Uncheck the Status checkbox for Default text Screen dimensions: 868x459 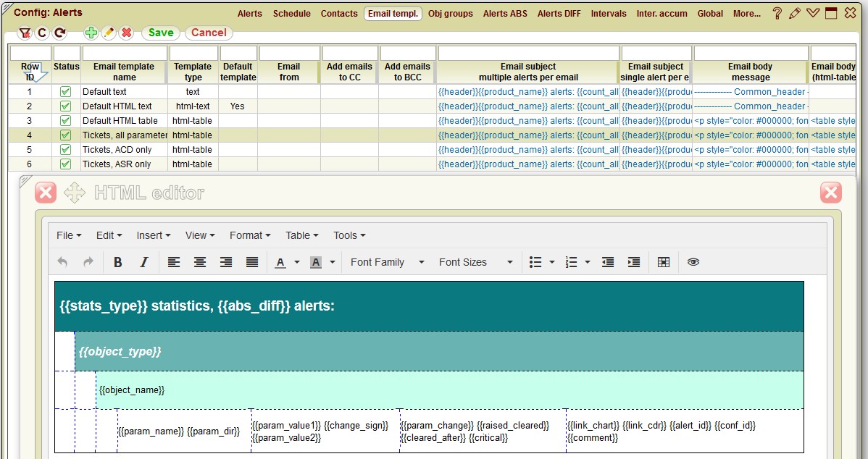pyautogui.click(x=65, y=91)
